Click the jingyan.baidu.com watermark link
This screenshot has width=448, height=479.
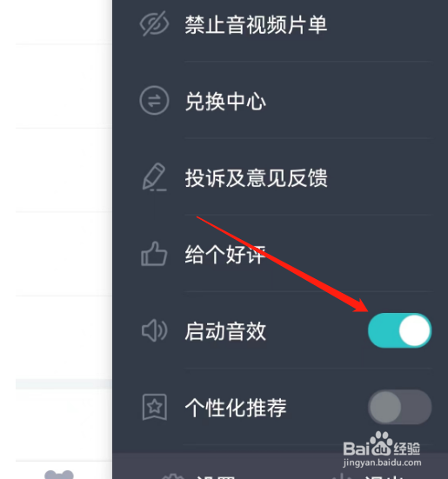[x=382, y=462]
